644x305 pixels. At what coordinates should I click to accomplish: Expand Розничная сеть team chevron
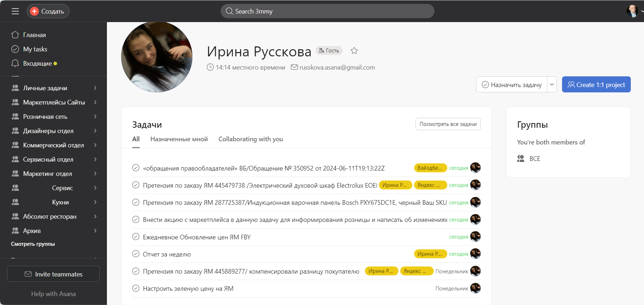[x=95, y=117]
